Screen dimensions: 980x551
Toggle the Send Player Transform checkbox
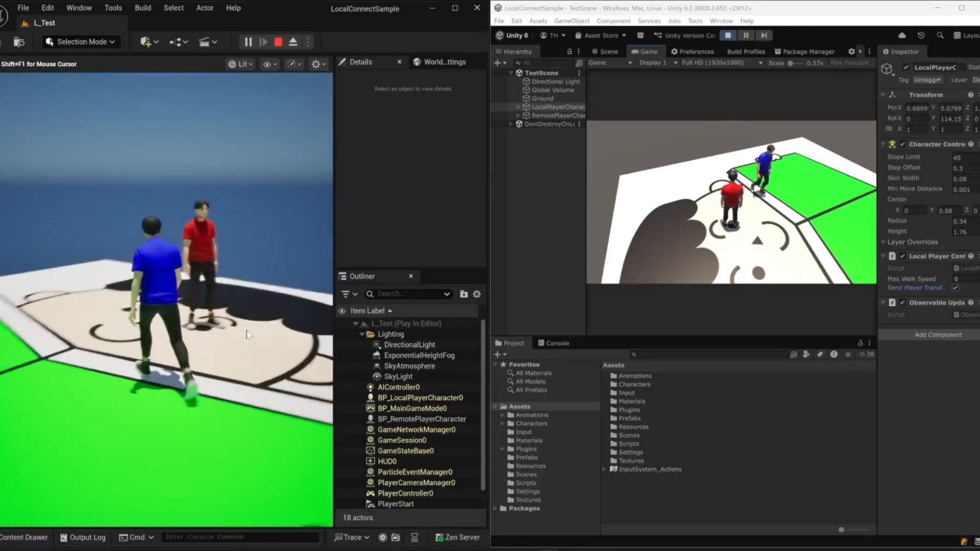(x=955, y=288)
